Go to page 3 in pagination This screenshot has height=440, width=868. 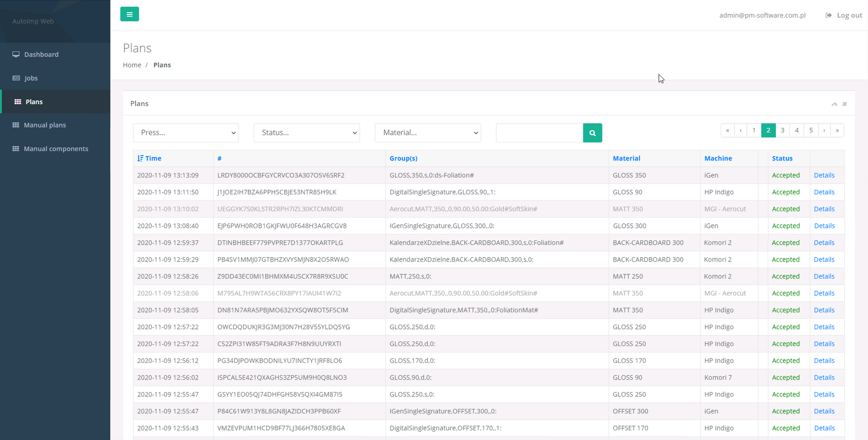tap(782, 130)
